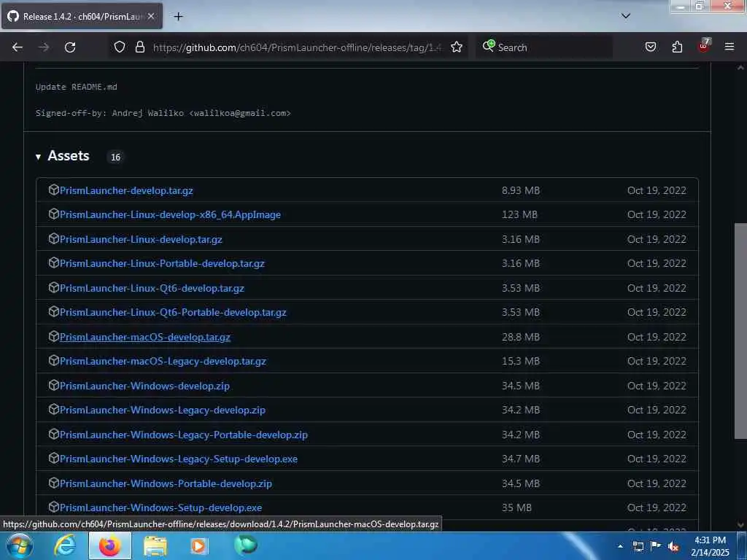
Task: Click the page vertical scrollbar thumb
Action: [740, 330]
